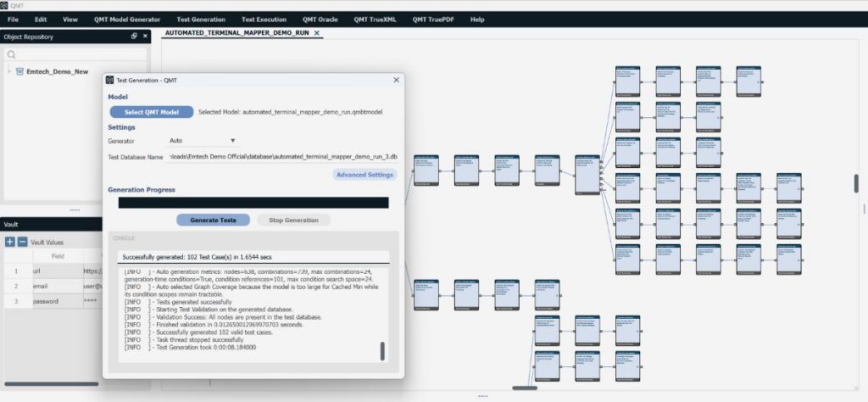The height and width of the screenshot is (402, 868).
Task: Click the 'password' field cell in Vault
Action: (58, 301)
